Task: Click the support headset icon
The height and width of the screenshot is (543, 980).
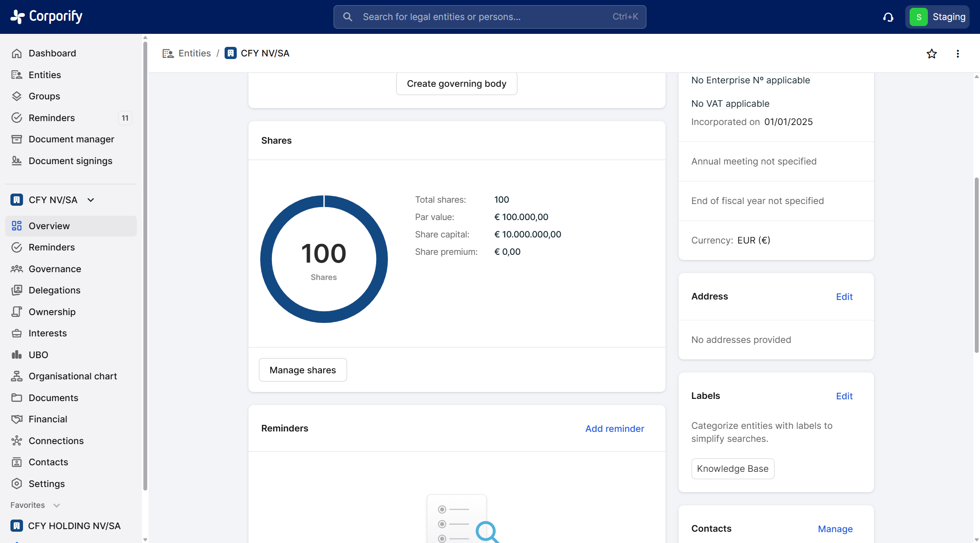Action: tap(888, 17)
